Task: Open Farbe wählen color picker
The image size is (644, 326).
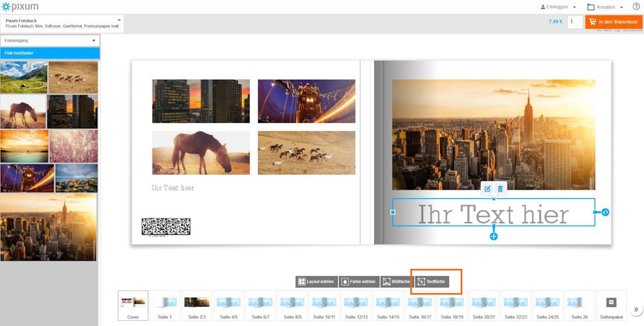Action: pos(359,282)
